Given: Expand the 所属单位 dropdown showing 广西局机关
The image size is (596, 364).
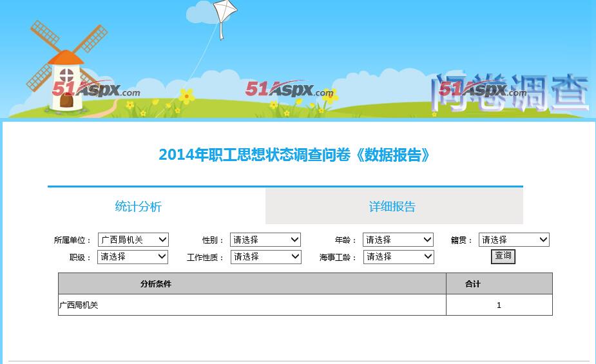Looking at the screenshot, I should (133, 240).
